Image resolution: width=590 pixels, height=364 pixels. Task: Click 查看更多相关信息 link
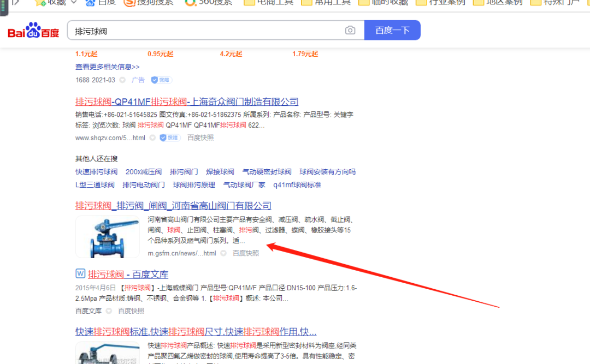(107, 67)
